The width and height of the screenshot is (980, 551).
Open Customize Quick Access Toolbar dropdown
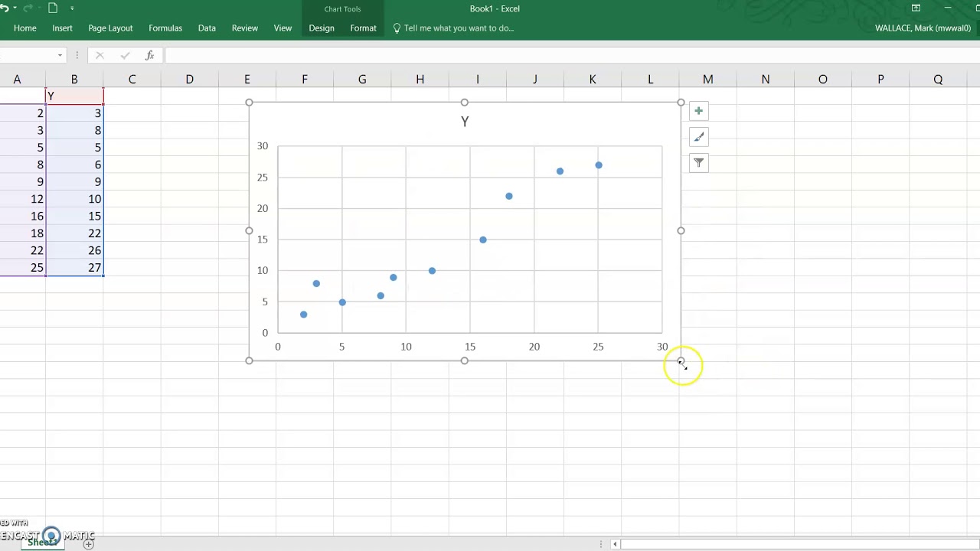click(x=72, y=8)
